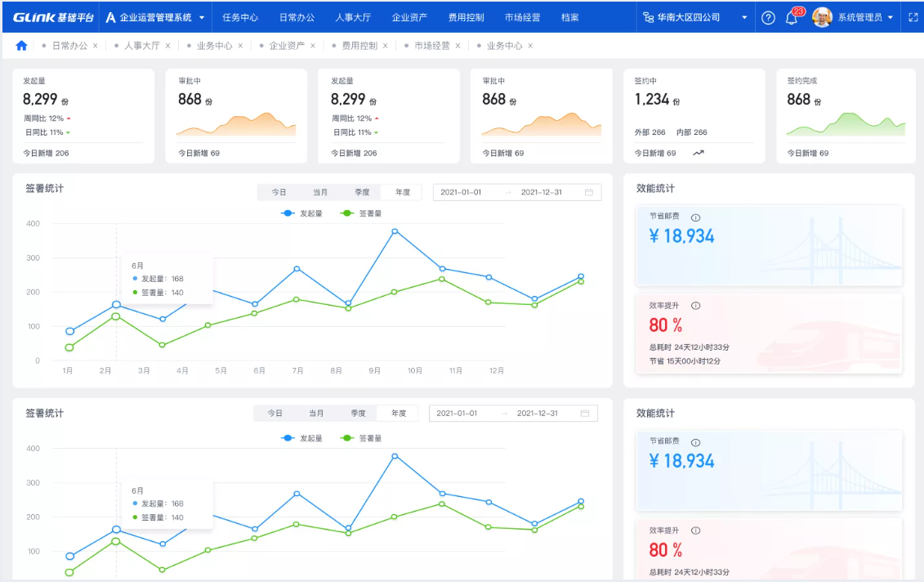Screen dimensions: 924x582
Task: Open the 市场经营 top menu item
Action: tap(523, 18)
